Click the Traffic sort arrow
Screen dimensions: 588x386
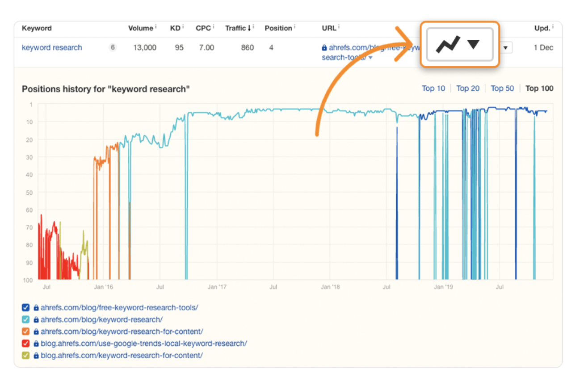pyautogui.click(x=249, y=28)
